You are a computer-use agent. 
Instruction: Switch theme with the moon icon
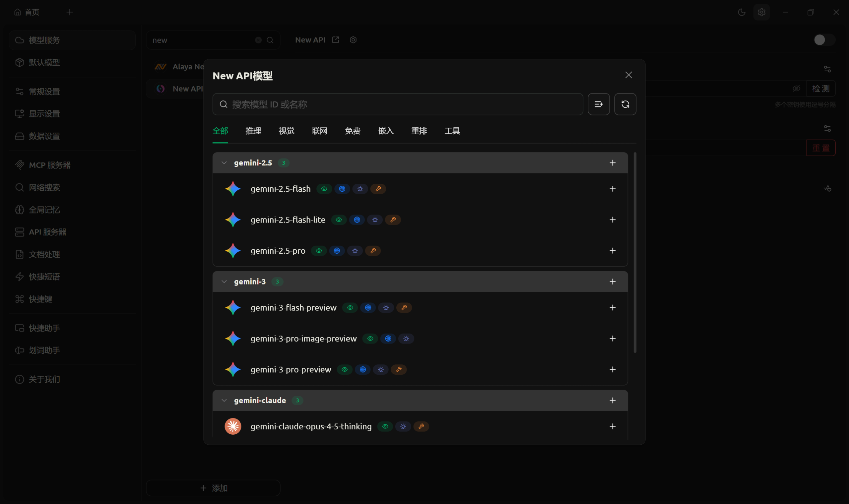point(742,12)
